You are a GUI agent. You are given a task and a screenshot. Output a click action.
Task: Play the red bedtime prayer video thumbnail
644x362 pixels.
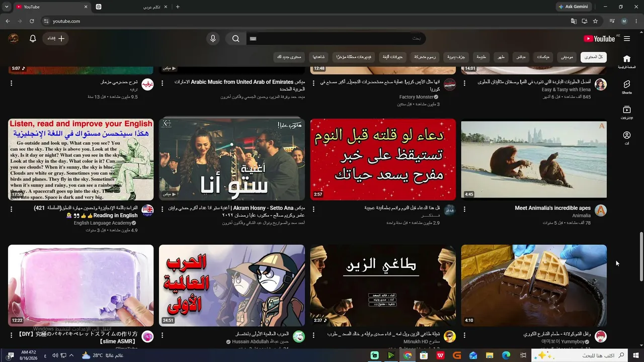tap(383, 159)
